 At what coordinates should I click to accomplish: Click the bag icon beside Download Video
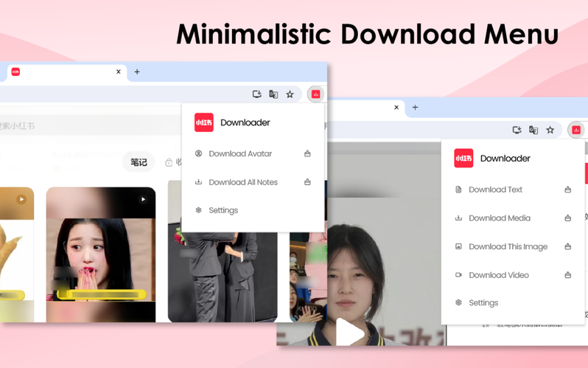pyautogui.click(x=568, y=275)
